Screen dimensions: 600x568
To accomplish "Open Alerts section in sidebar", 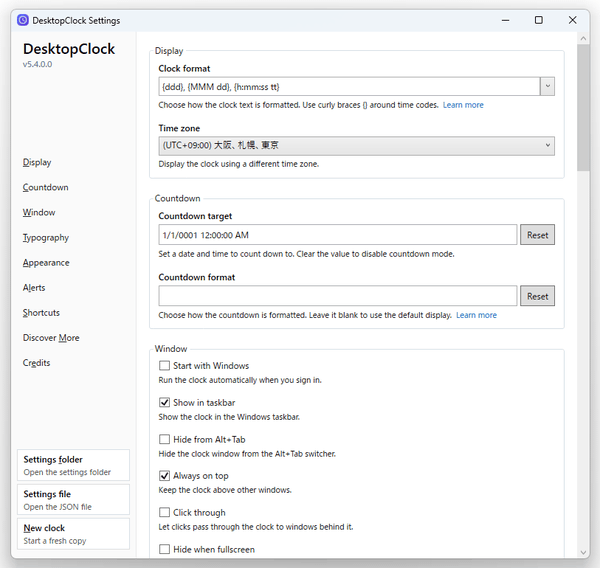I will pyautogui.click(x=34, y=287).
